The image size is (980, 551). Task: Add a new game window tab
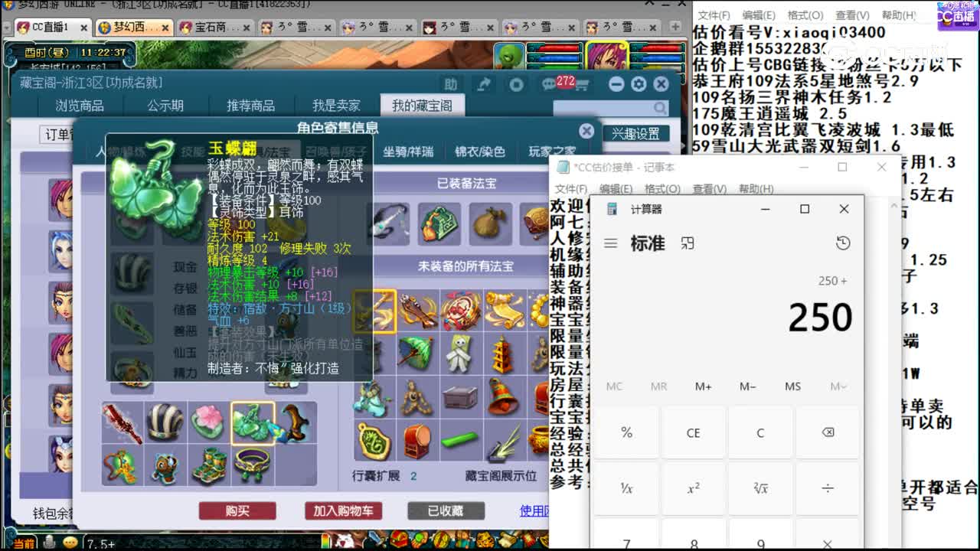pos(675,27)
